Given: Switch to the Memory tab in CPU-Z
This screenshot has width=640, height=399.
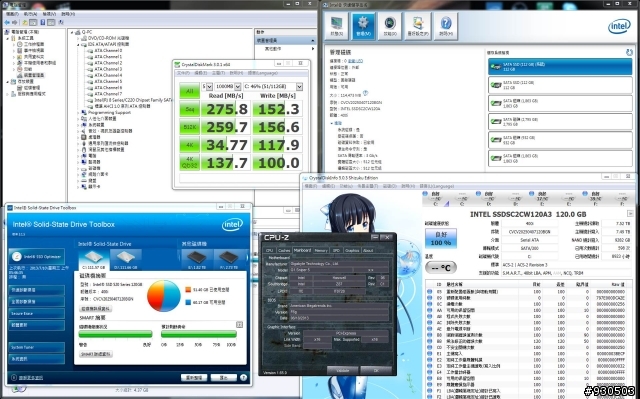Looking at the screenshot, I should pyautogui.click(x=321, y=250).
